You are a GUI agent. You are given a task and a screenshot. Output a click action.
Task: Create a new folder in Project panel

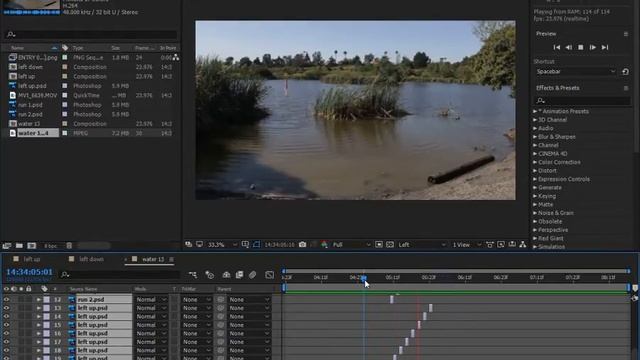tap(19, 246)
